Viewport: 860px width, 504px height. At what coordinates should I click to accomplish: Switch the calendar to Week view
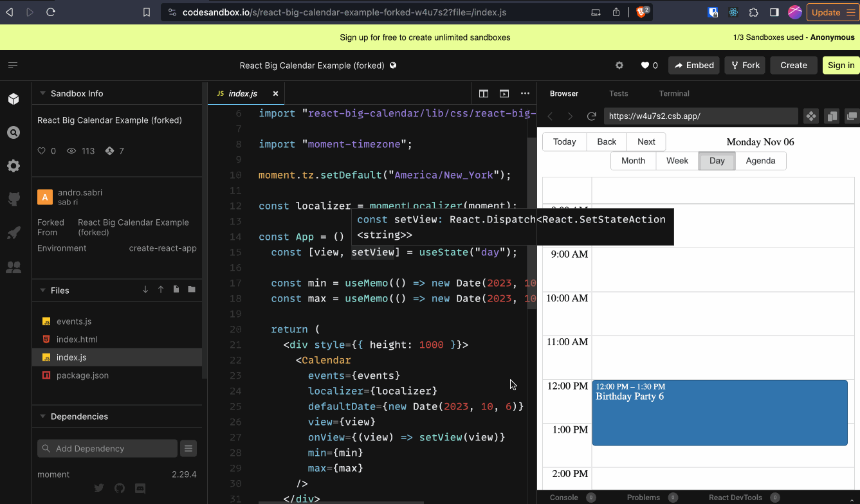(677, 161)
